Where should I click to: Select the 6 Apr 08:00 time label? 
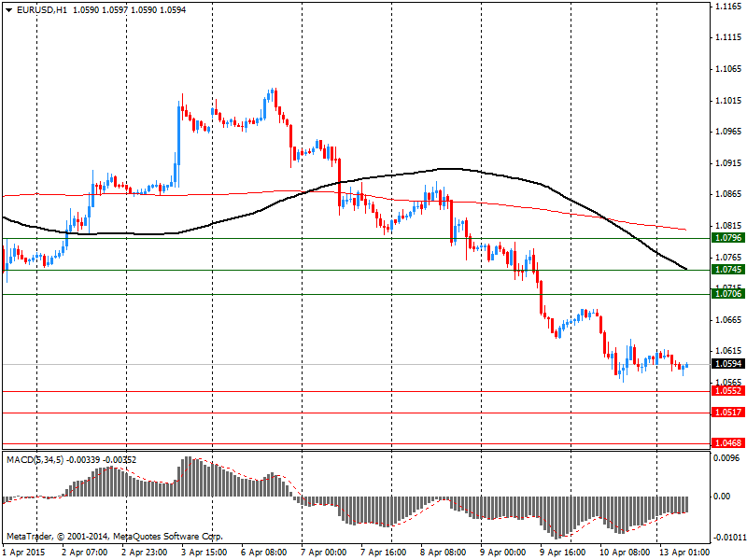point(264,553)
